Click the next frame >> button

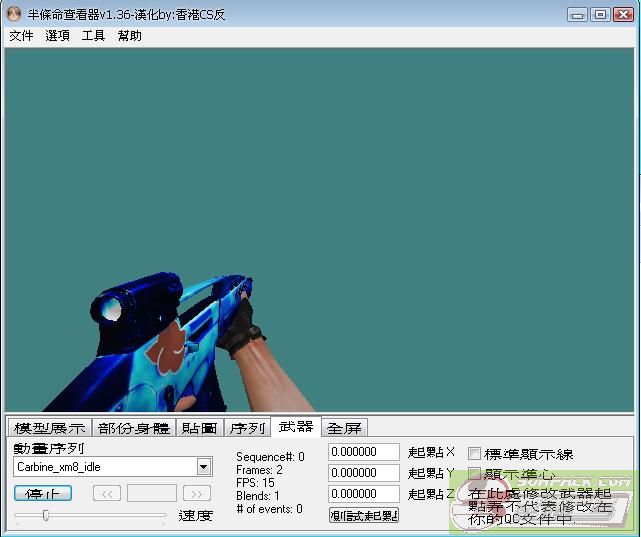point(197,493)
